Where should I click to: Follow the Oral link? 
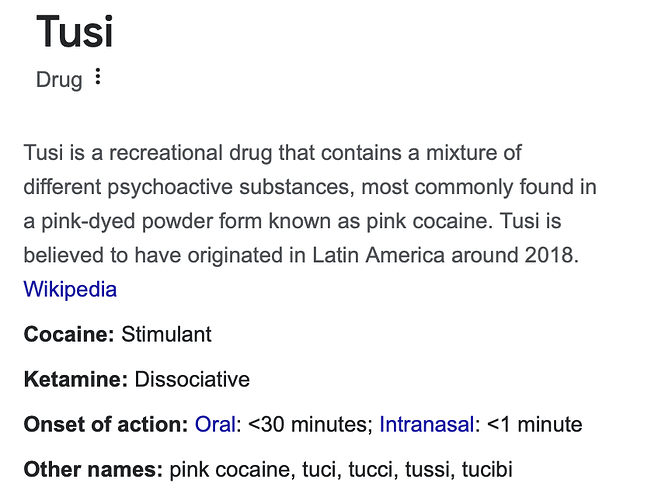pos(215,425)
